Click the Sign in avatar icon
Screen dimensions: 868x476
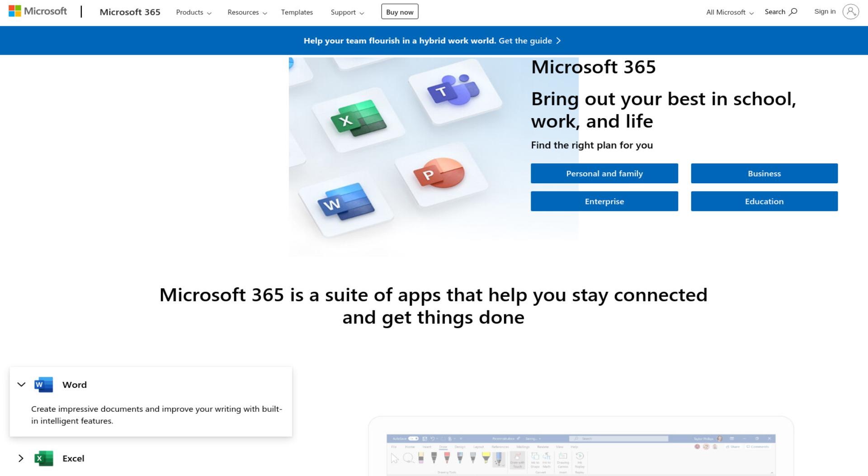850,12
